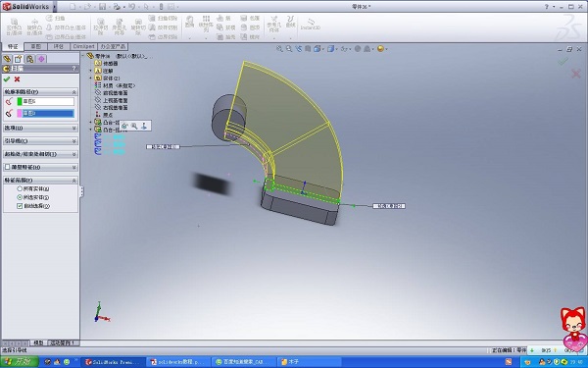Image resolution: width=588 pixels, height=368 pixels.
Task: Toggle Instant3D in the ribbon
Action: coord(310,25)
